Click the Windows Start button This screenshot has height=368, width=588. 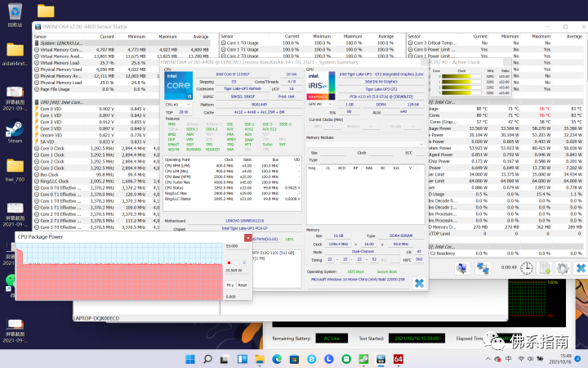point(189,360)
